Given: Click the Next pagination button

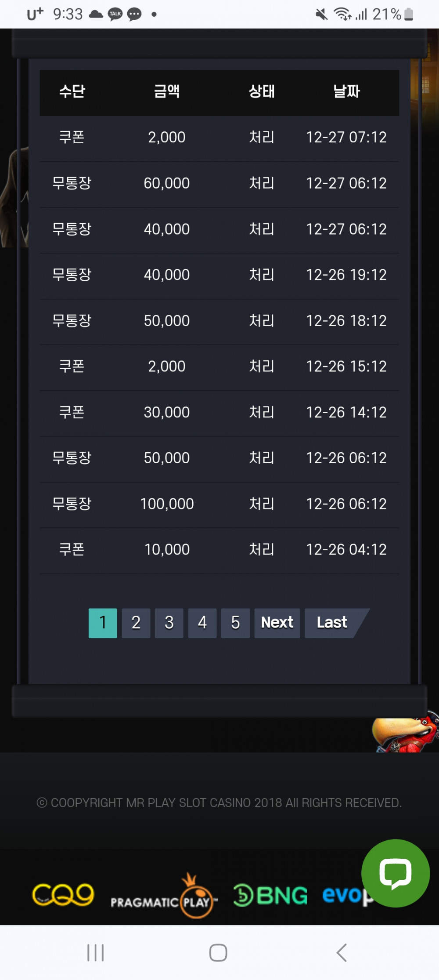Looking at the screenshot, I should (x=277, y=623).
